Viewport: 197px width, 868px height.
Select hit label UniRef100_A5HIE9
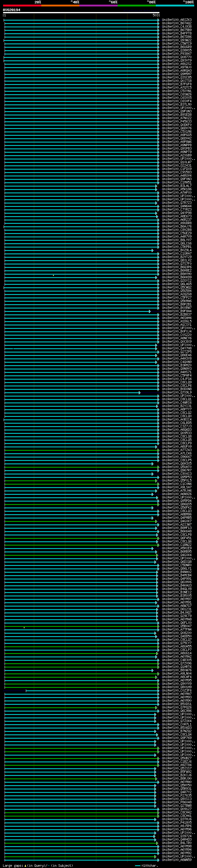(x=177, y=548)
